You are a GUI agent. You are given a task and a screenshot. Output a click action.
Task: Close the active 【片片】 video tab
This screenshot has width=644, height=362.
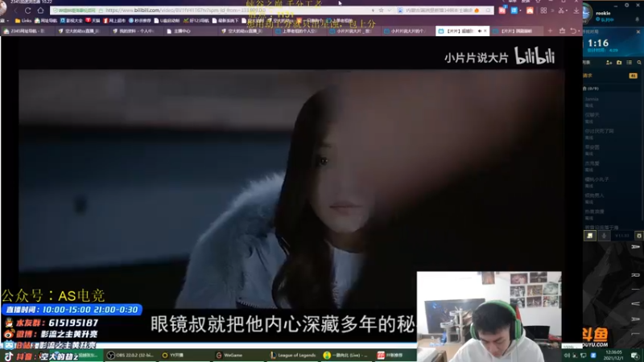pos(485,31)
